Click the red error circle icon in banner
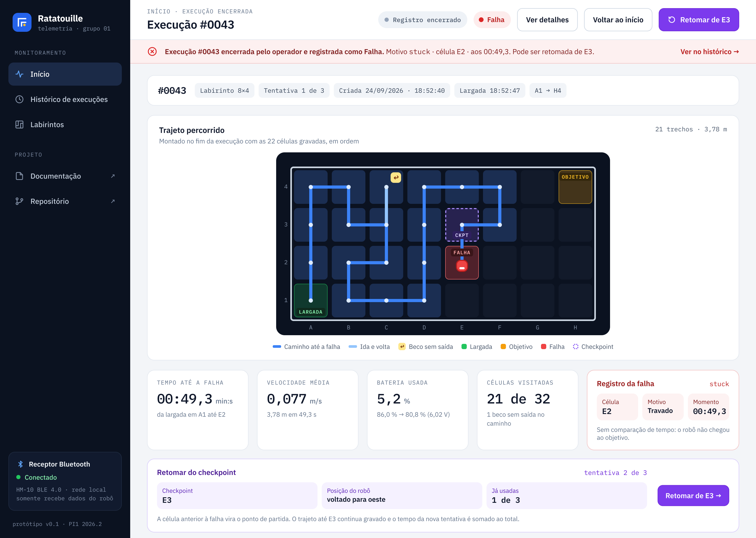Image resolution: width=756 pixels, height=538 pixels. pos(152,52)
